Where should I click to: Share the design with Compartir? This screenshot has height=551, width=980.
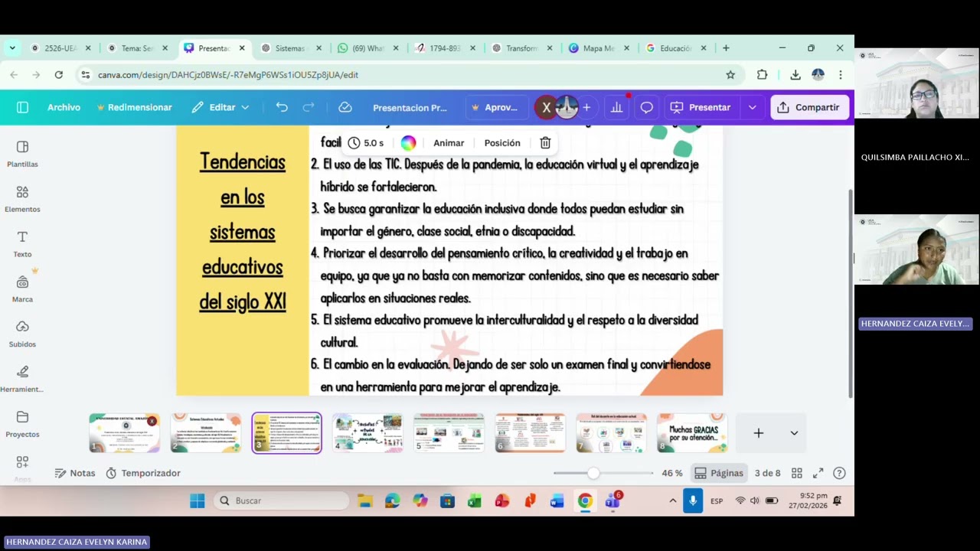tap(808, 107)
